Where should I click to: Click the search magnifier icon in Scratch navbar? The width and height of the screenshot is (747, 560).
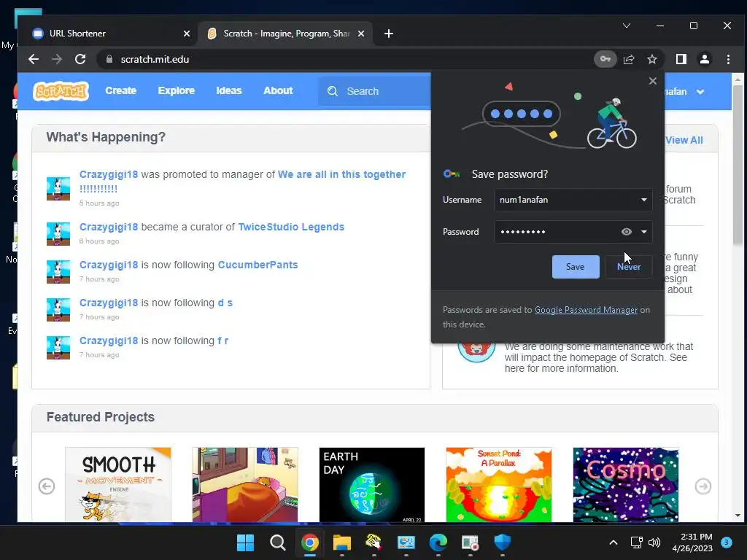333,91
